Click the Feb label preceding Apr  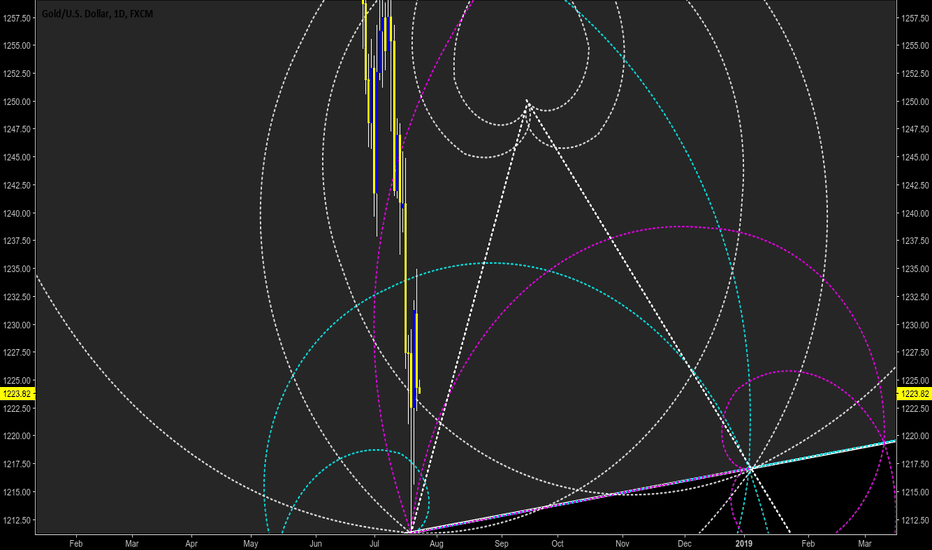coord(76,543)
